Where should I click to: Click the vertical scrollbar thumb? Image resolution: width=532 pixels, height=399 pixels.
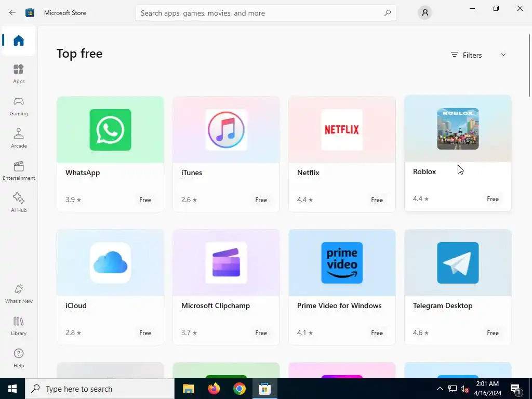(529, 65)
